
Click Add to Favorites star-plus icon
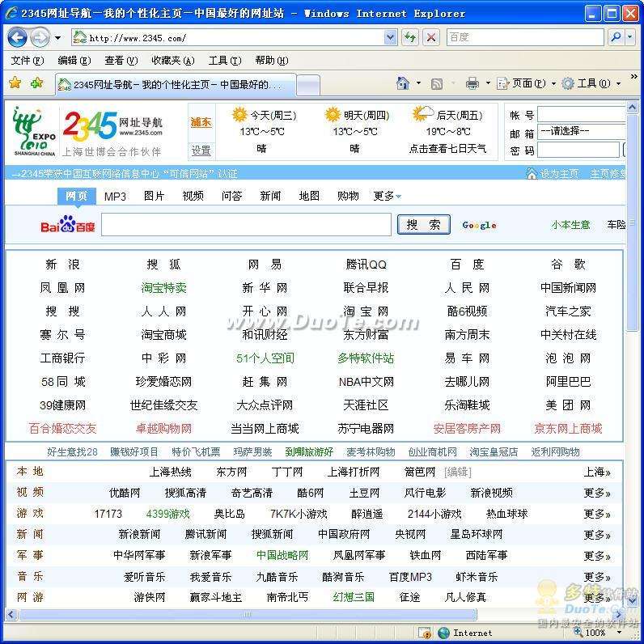coord(37,83)
